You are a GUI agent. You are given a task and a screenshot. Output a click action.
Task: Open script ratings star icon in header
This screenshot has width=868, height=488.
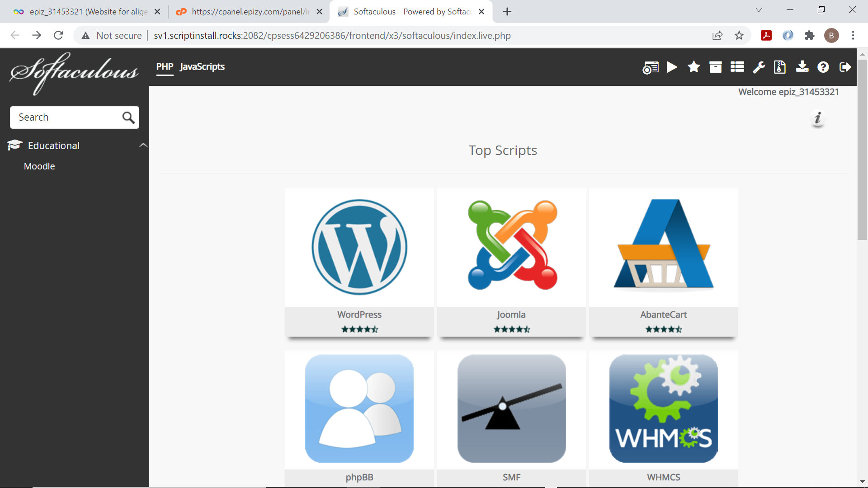coord(693,67)
